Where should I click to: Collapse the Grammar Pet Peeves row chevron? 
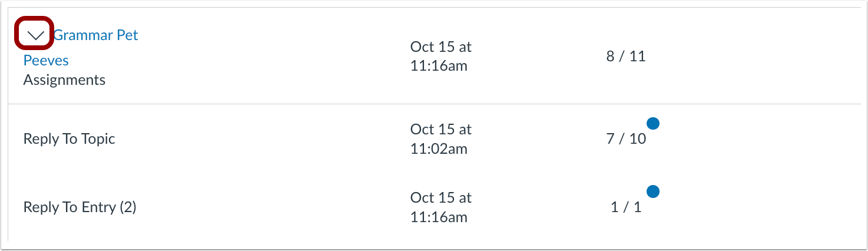(x=36, y=36)
